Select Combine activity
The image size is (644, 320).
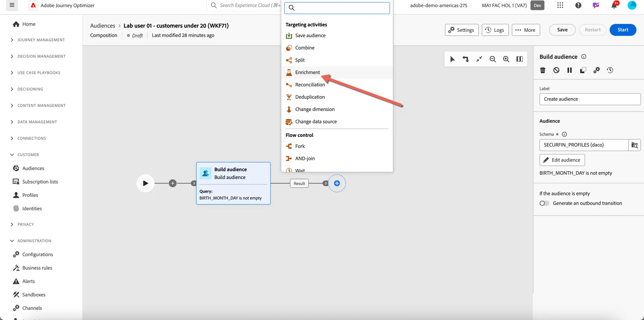(x=337, y=48)
